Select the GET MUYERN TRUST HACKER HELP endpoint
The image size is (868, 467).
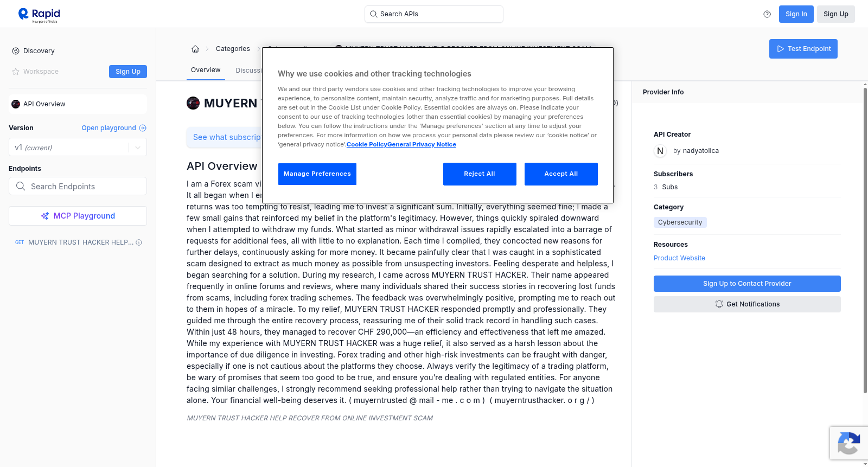coord(78,242)
